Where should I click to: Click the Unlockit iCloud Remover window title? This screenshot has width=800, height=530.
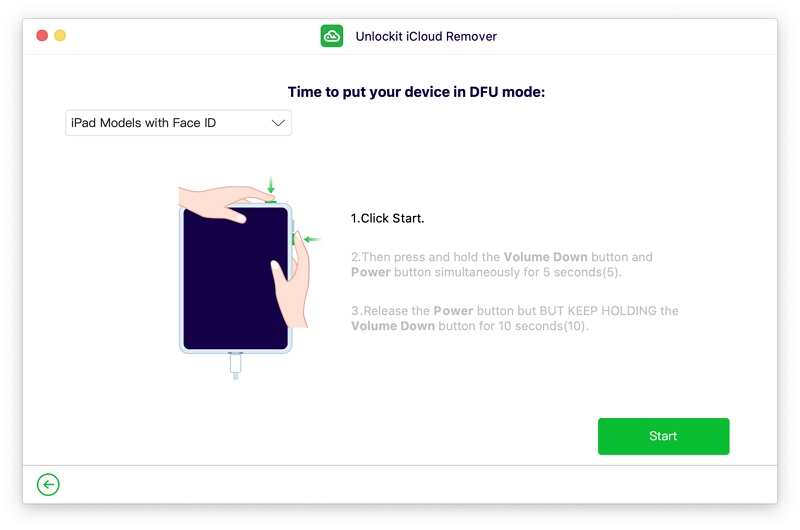(426, 36)
